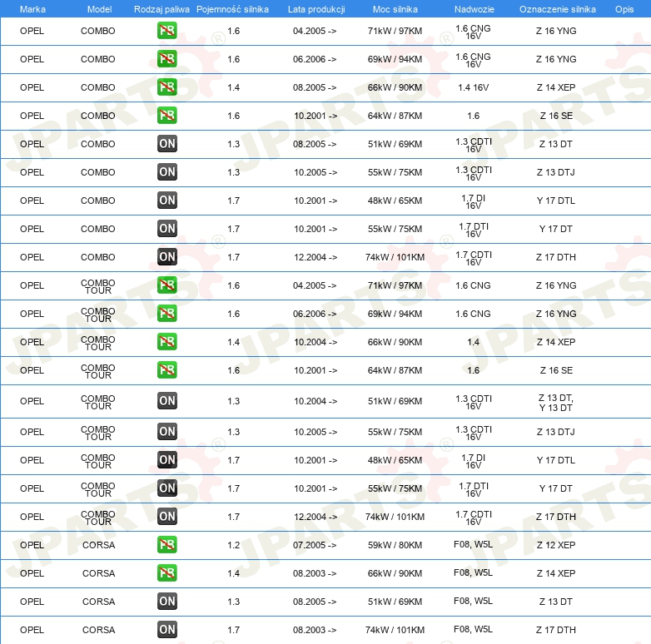This screenshot has height=644, width=651.
Task: Select '74kW / 101KM' in CORSA row
Action: (395, 630)
